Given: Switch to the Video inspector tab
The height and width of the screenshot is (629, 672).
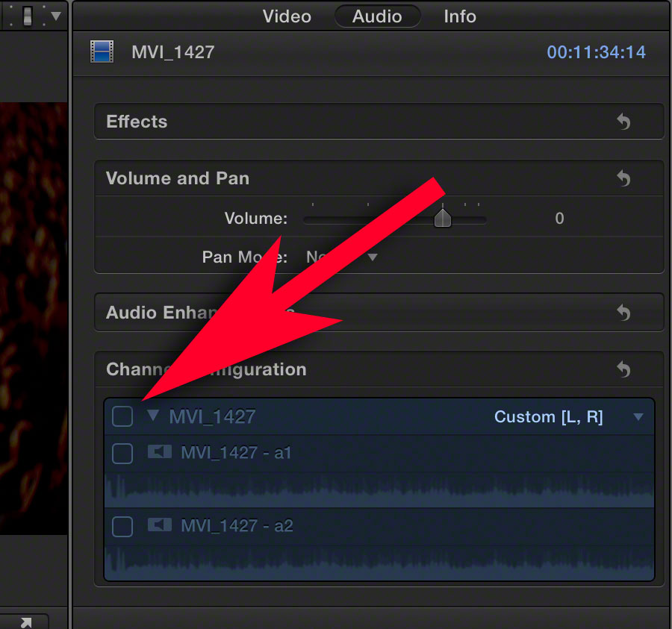Looking at the screenshot, I should point(287,16).
